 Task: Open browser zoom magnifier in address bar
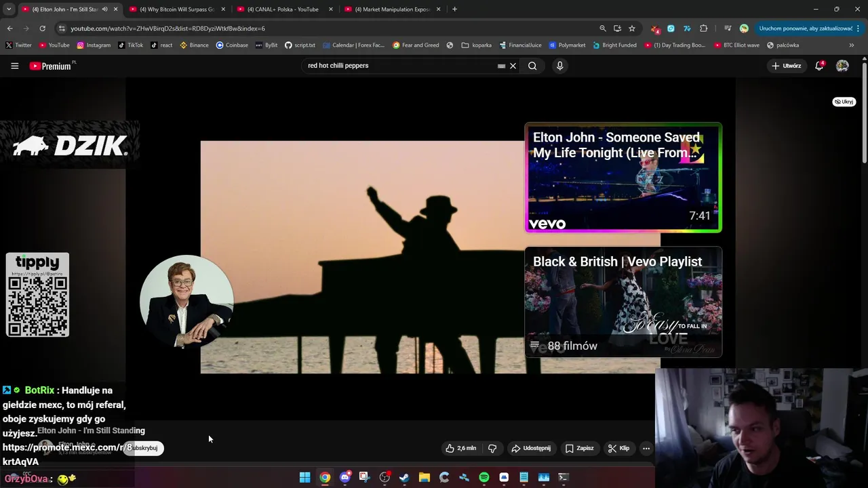[602, 28]
